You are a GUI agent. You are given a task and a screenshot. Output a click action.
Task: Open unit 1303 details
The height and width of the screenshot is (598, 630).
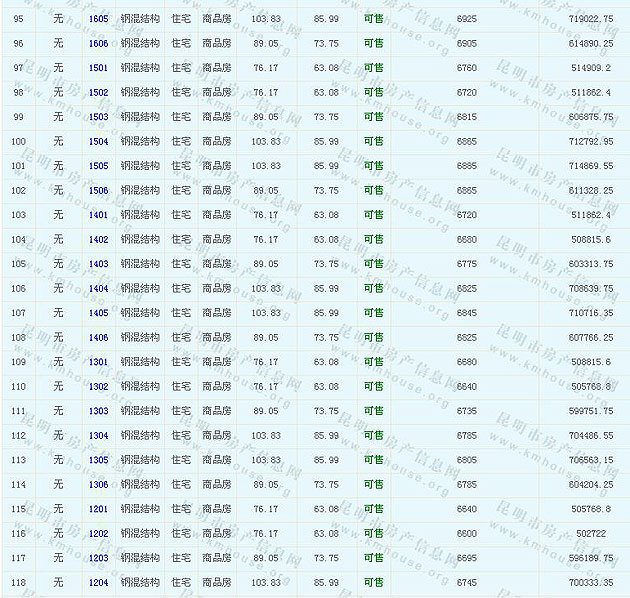(x=98, y=411)
